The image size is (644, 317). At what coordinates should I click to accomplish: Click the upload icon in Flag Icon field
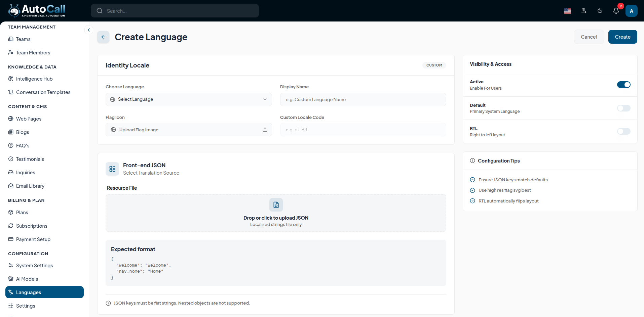coord(265,130)
